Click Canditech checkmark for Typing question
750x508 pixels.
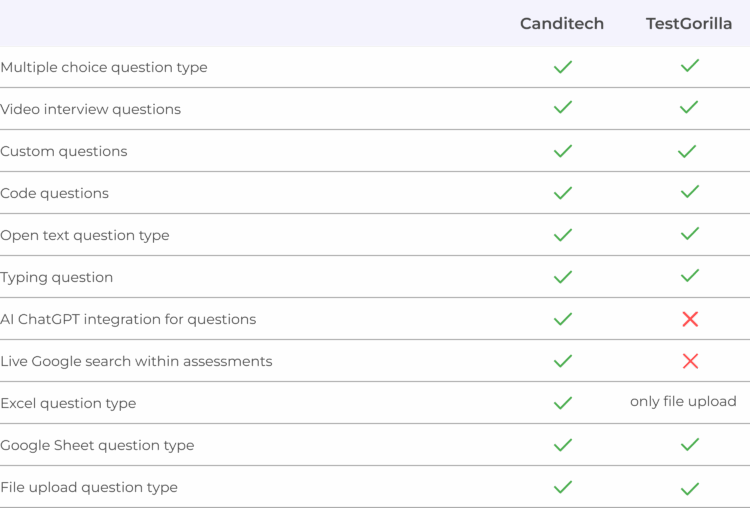tap(562, 277)
